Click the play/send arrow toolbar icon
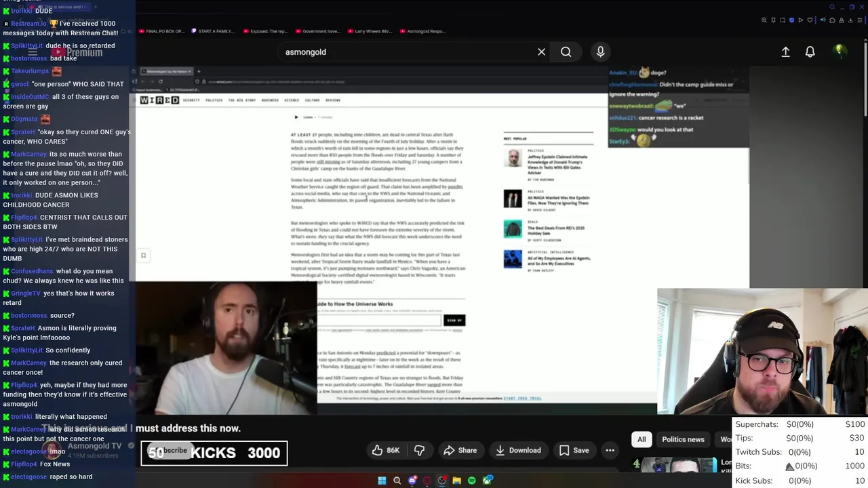The image size is (868, 488). point(800,20)
